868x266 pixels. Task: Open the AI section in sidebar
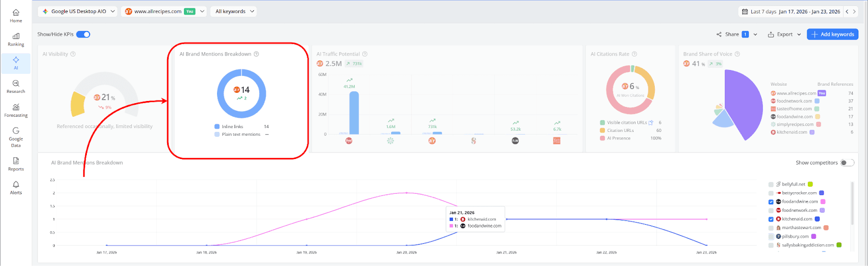click(16, 63)
